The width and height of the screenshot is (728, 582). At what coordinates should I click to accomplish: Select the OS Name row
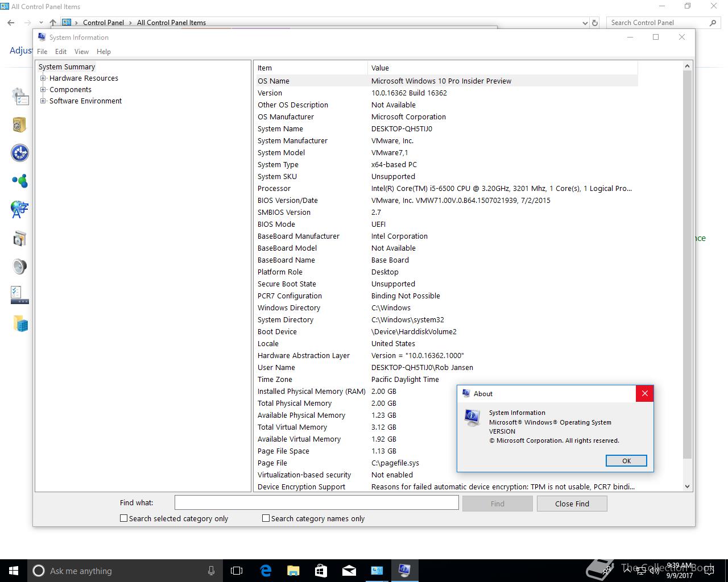[x=446, y=81]
